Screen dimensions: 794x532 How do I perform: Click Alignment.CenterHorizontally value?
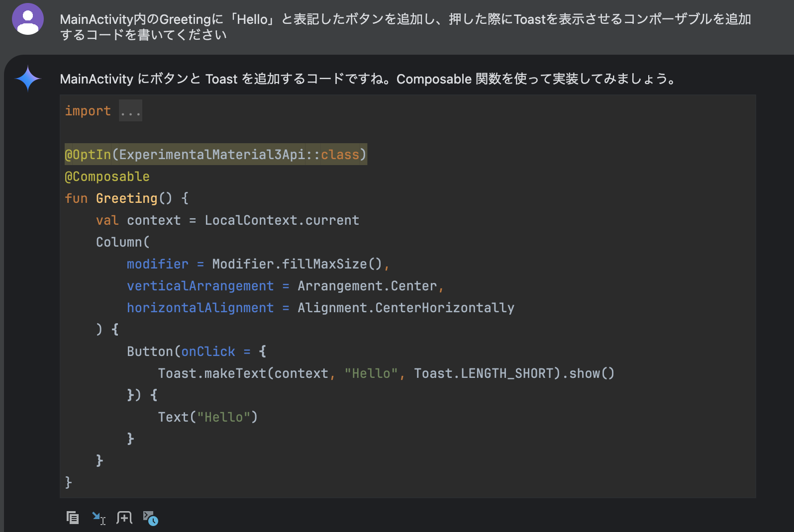pos(406,308)
